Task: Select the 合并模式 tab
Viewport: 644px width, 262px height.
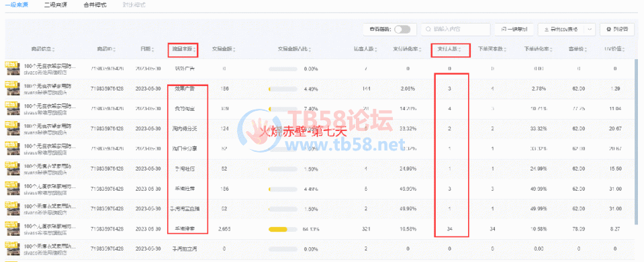Action: coord(95,5)
